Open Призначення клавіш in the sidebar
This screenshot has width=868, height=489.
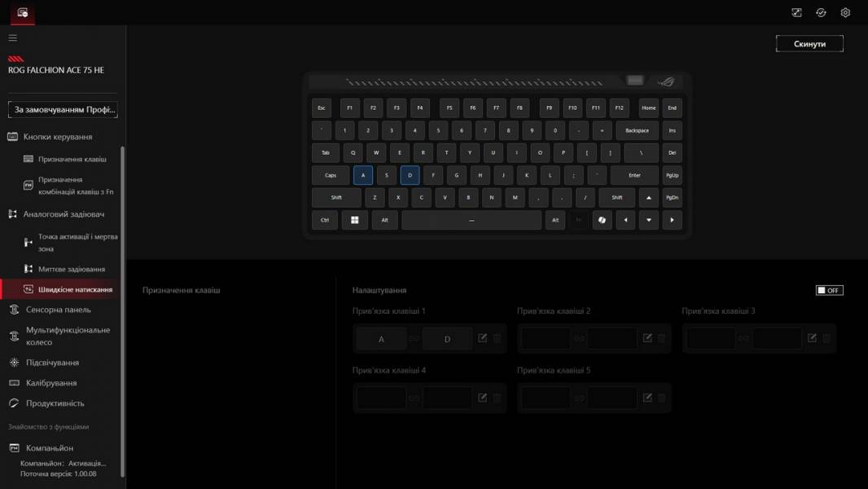tap(72, 160)
